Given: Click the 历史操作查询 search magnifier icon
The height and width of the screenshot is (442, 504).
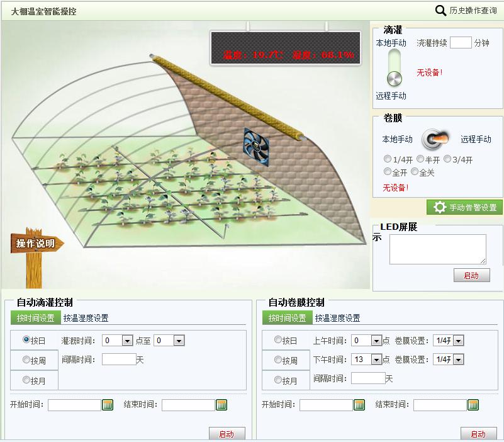Looking at the screenshot, I should (x=440, y=11).
